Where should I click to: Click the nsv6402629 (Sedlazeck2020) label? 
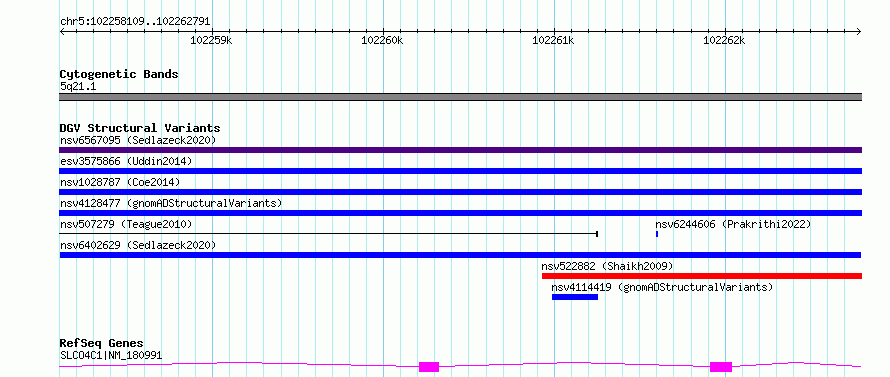[138, 245]
